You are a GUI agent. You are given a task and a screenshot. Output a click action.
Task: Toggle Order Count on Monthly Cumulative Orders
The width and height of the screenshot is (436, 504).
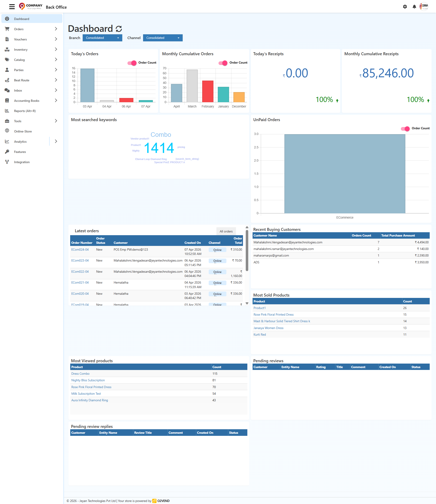(223, 63)
